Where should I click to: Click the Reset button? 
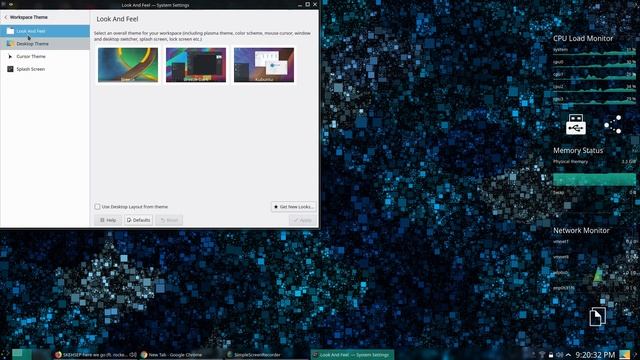[x=169, y=220]
